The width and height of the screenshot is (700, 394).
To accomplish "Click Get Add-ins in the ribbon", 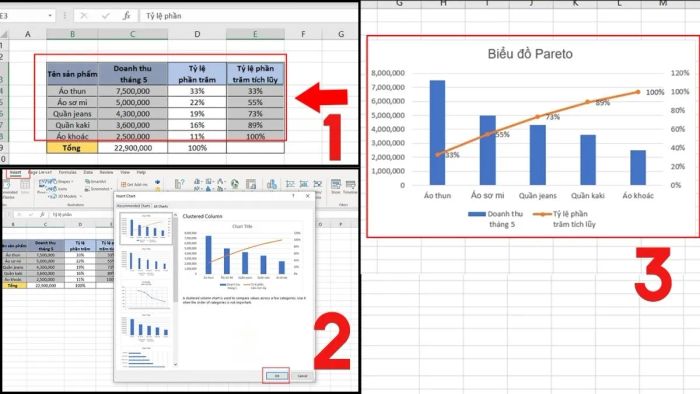I will (134, 184).
